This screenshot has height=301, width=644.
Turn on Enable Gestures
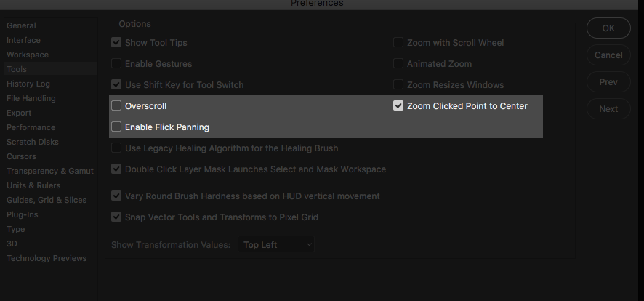coord(116,64)
